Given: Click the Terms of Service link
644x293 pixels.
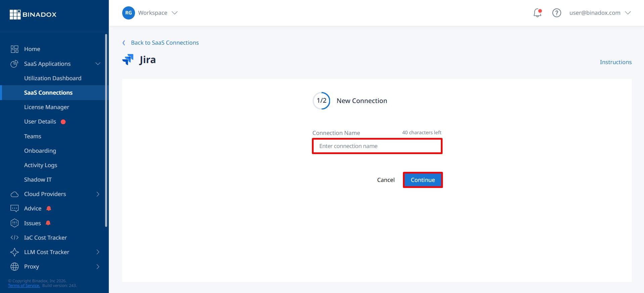Looking at the screenshot, I should tap(24, 286).
